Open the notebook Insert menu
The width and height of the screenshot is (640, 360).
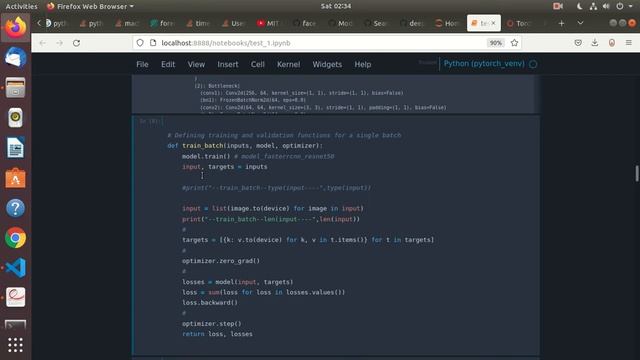pyautogui.click(x=228, y=64)
